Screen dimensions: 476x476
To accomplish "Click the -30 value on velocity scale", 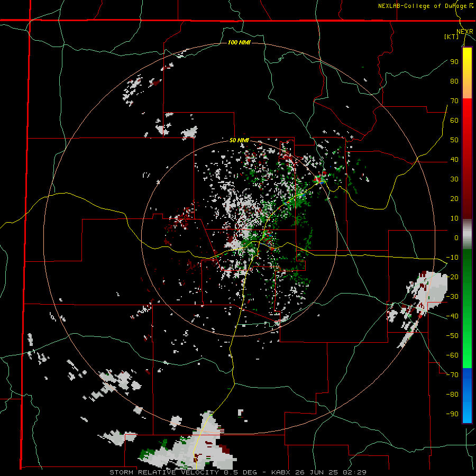I will [452, 297].
